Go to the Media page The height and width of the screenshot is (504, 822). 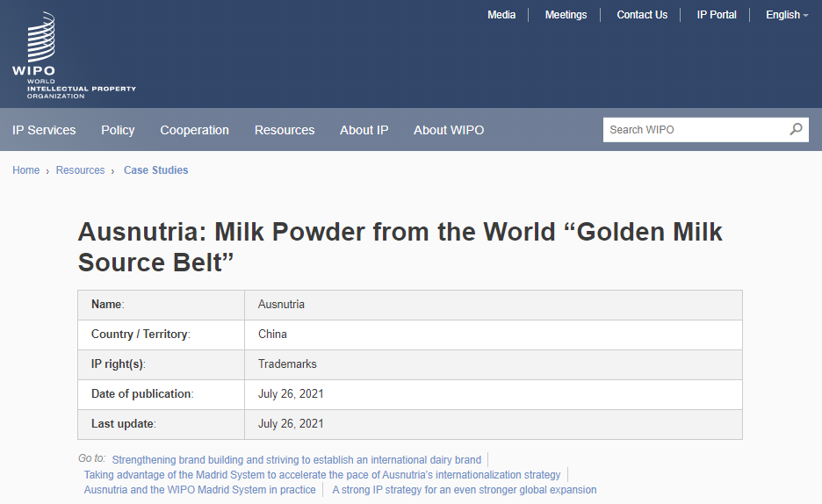[x=501, y=15]
